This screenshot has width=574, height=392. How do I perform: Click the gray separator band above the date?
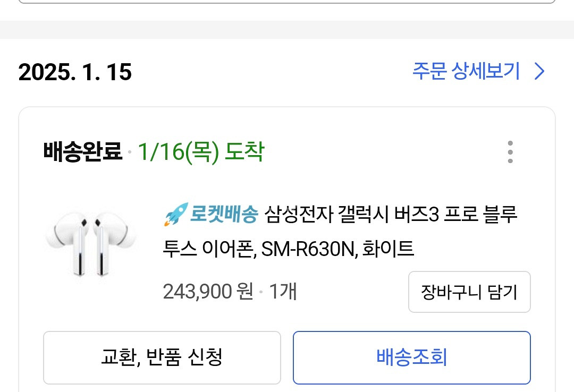click(x=287, y=30)
